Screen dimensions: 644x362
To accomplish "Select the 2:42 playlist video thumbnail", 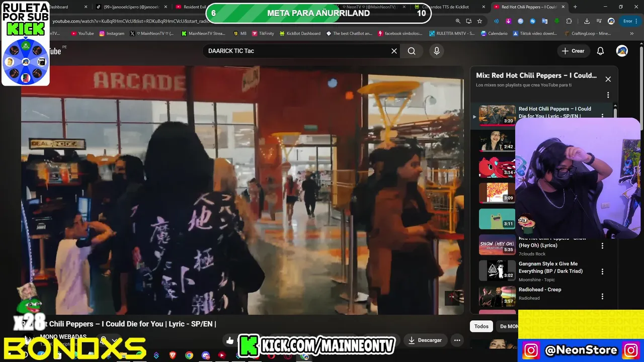I will click(x=497, y=141).
